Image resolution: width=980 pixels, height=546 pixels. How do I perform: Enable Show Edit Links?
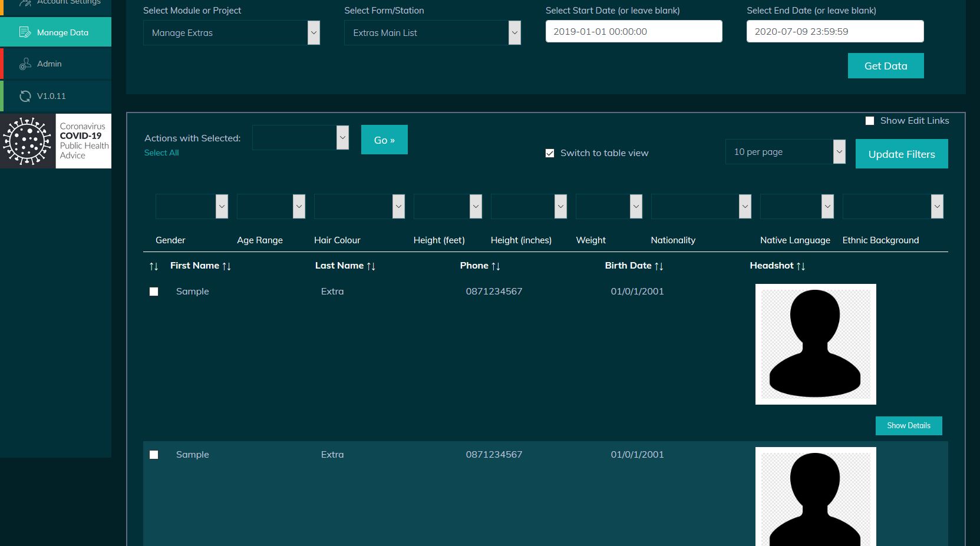coord(869,120)
